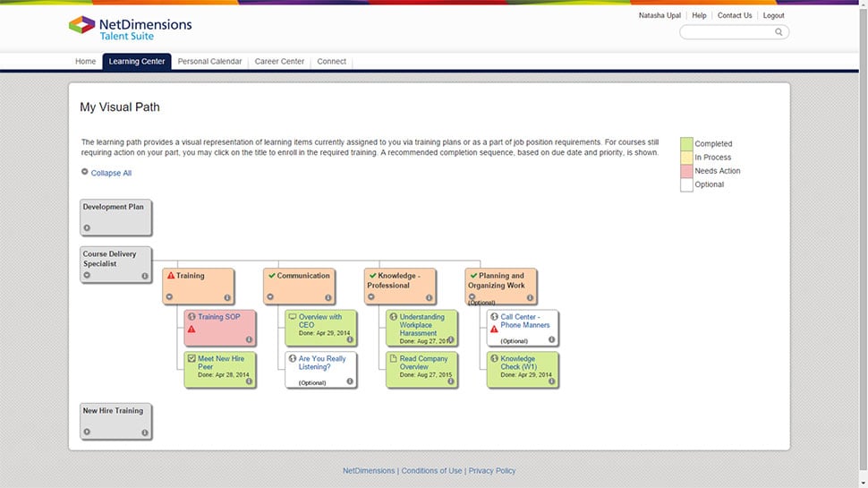Click the Collapse All link
The width and height of the screenshot is (868, 488).
pyautogui.click(x=111, y=173)
